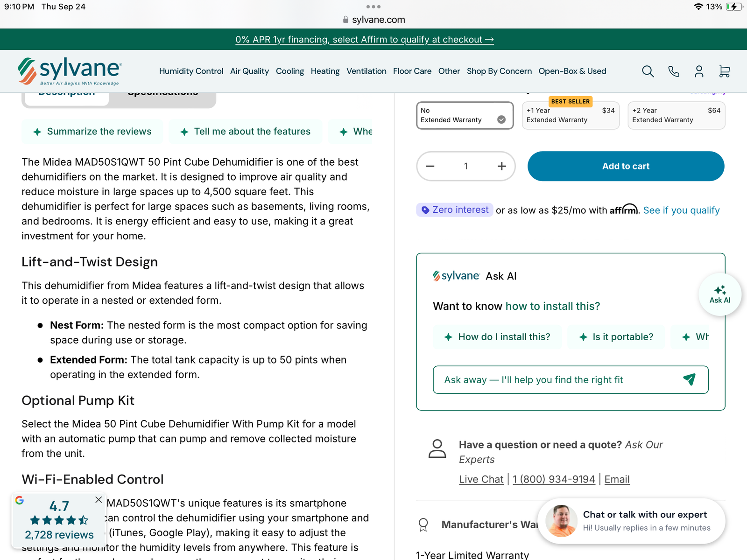Viewport: 747px width, 560px height.
Task: Send question with paper plane icon
Action: pos(689,379)
